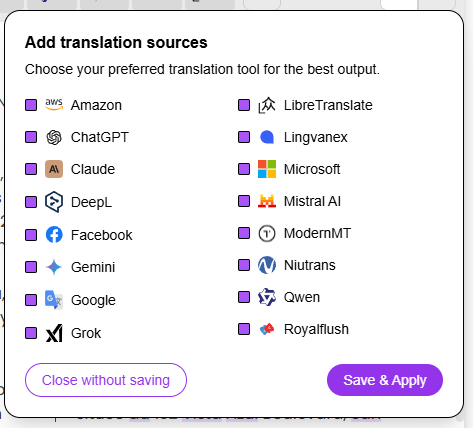Uncheck the LibreTranslate checkbox

click(x=244, y=105)
